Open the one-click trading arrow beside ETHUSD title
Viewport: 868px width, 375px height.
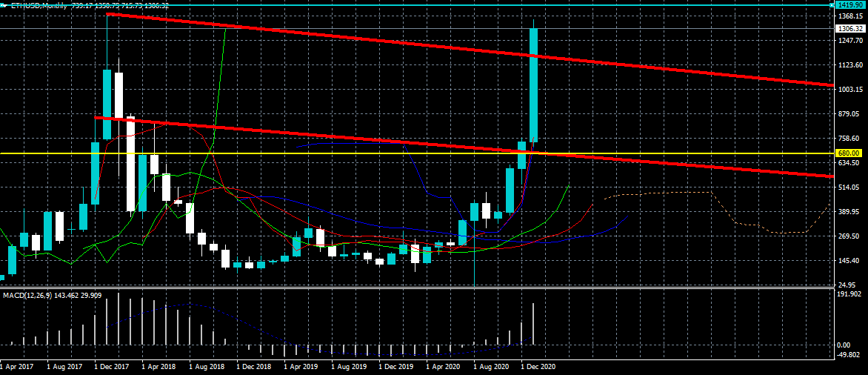click(x=4, y=5)
